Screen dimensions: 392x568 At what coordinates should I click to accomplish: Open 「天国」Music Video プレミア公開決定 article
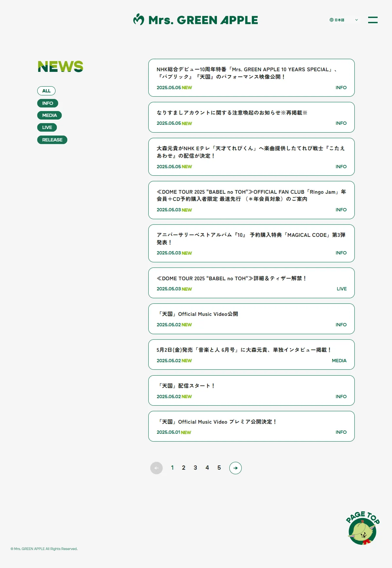tap(252, 426)
